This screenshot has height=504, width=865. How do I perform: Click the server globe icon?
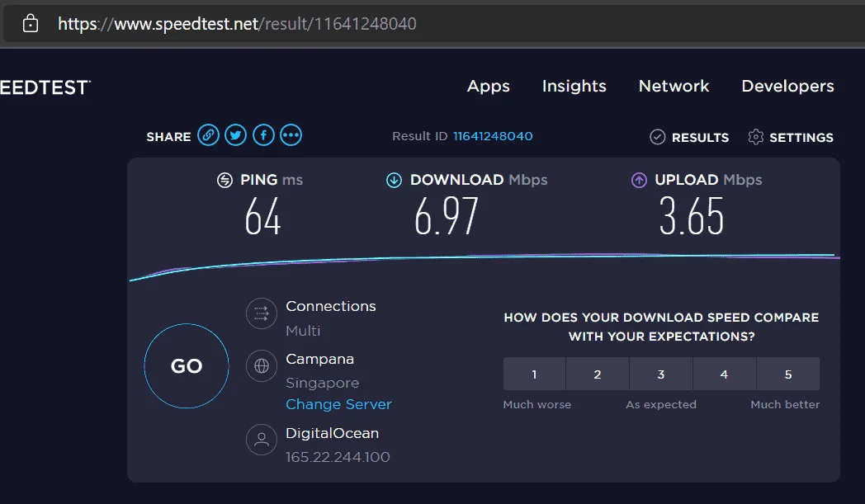pyautogui.click(x=262, y=365)
